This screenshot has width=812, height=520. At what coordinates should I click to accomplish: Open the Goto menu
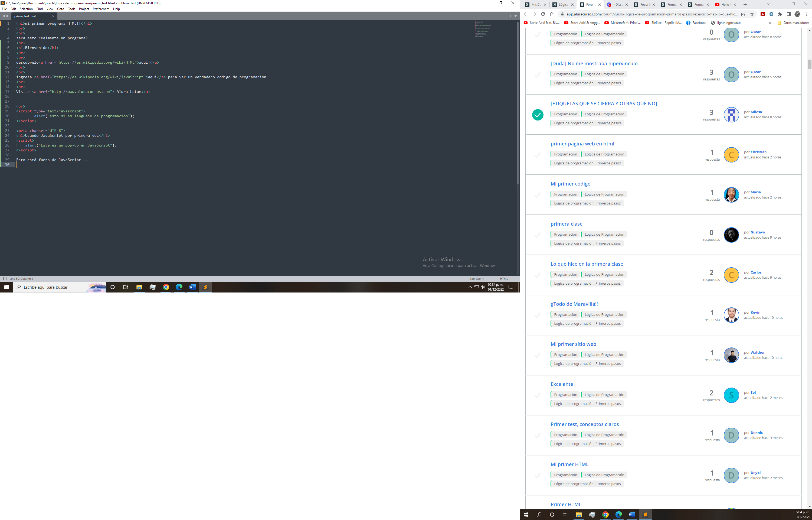point(60,9)
